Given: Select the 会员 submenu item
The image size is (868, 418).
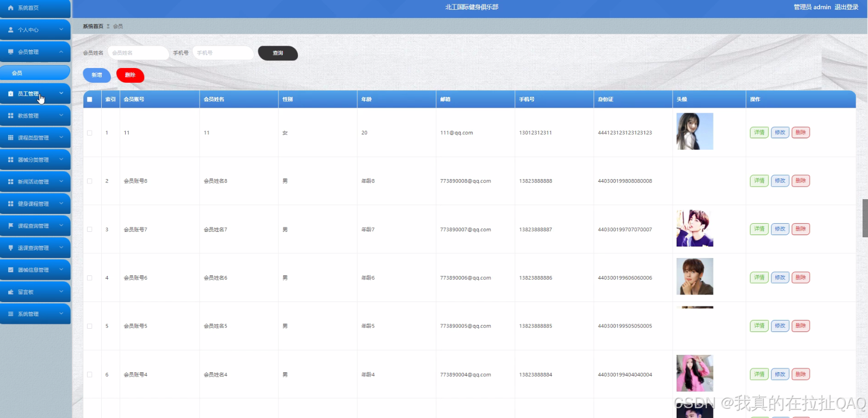Looking at the screenshot, I should (x=35, y=73).
